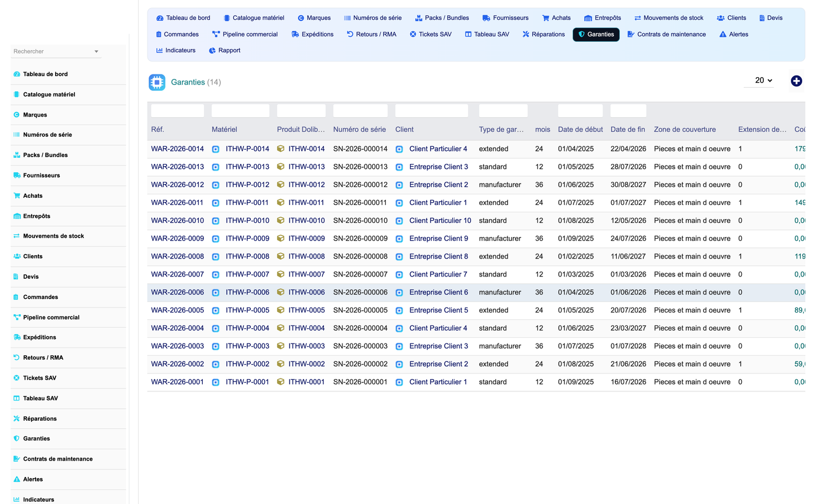Click end date 30/08/2027

pyautogui.click(x=628, y=185)
